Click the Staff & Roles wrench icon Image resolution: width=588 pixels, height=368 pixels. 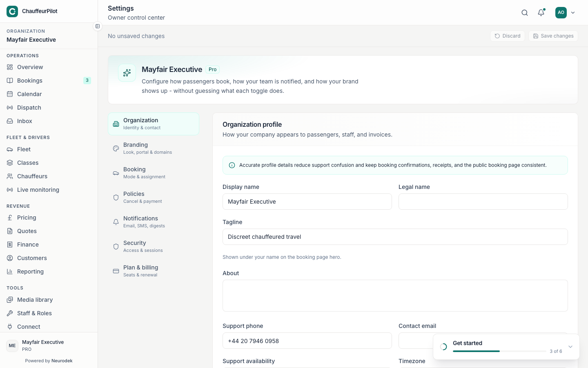10,313
